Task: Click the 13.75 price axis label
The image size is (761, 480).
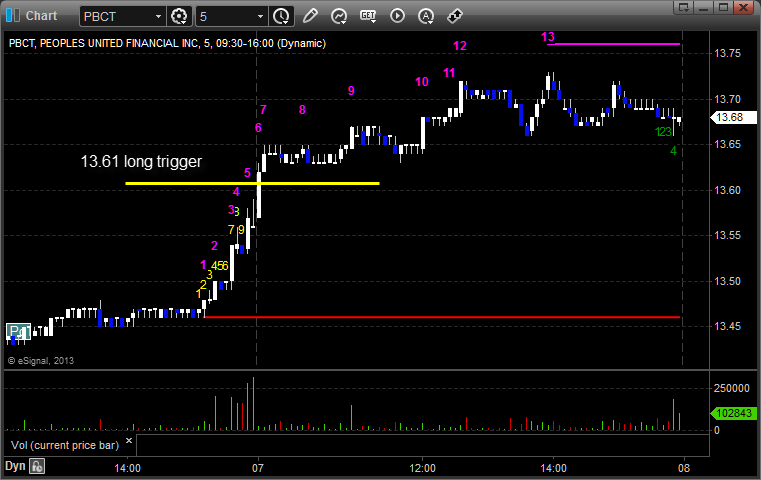Action: [x=728, y=53]
